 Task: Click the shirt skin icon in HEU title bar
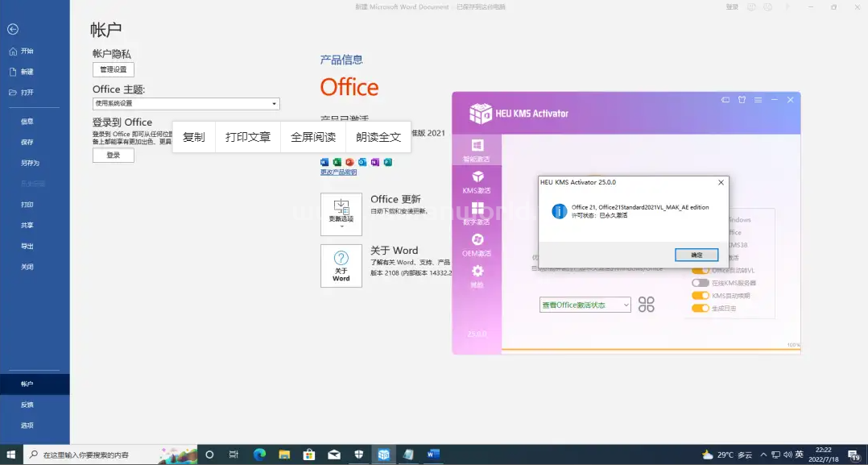[742, 100]
